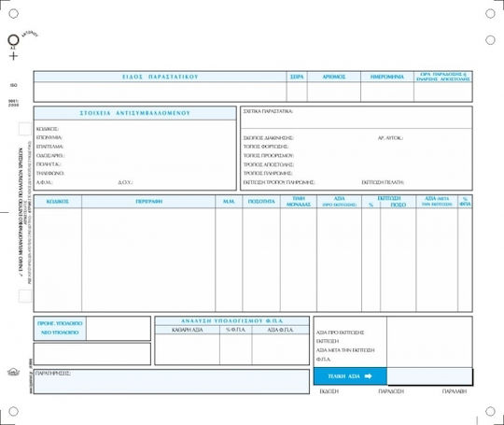
Task: Click the ΤΡΟΠΟΣ ΠΛΗΡΩΜΗΣ: label
Action: click(x=268, y=174)
